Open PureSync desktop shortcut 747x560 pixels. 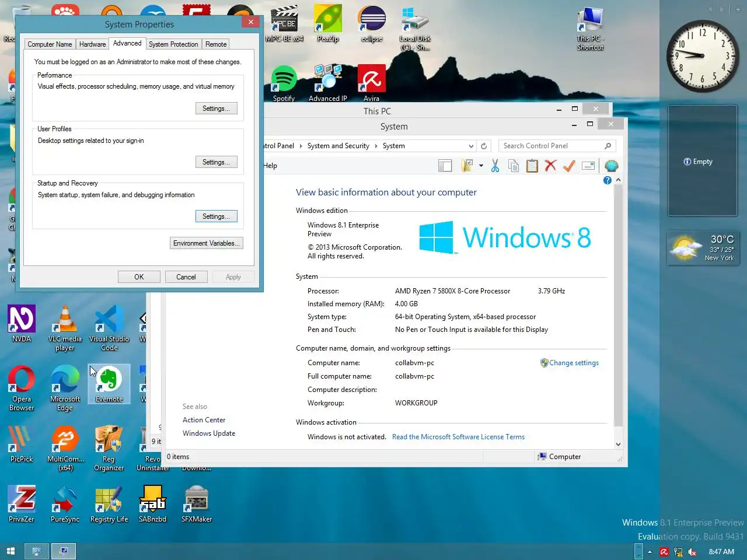[65, 504]
